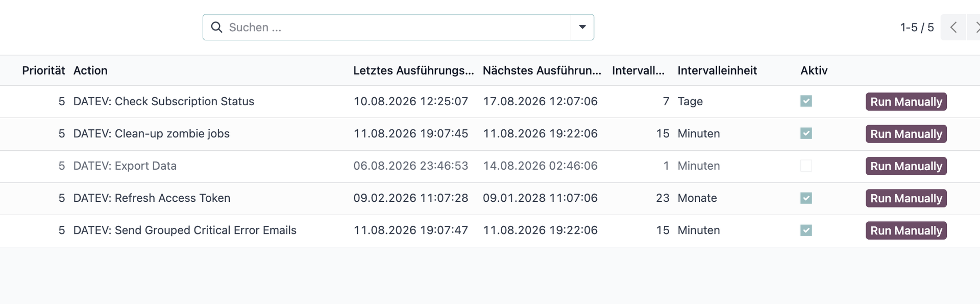This screenshot has width=980, height=304.
Task: Click last run date 06.08.2026 23:46:53
Action: [411, 166]
